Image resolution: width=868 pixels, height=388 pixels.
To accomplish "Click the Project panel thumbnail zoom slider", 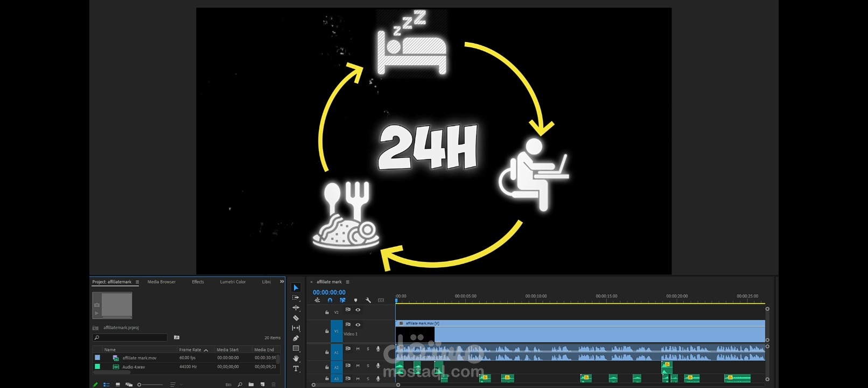I will click(150, 385).
